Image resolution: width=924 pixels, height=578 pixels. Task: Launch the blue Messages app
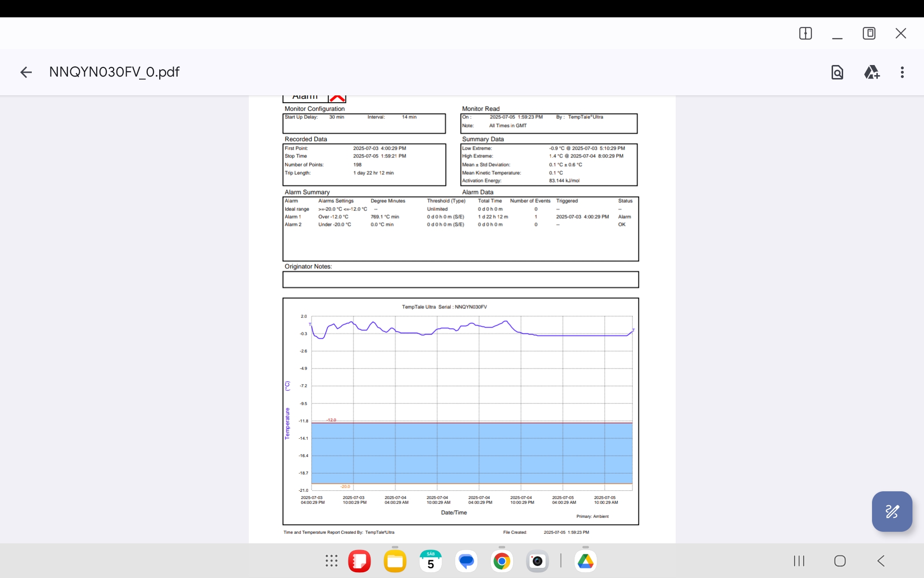tap(466, 561)
